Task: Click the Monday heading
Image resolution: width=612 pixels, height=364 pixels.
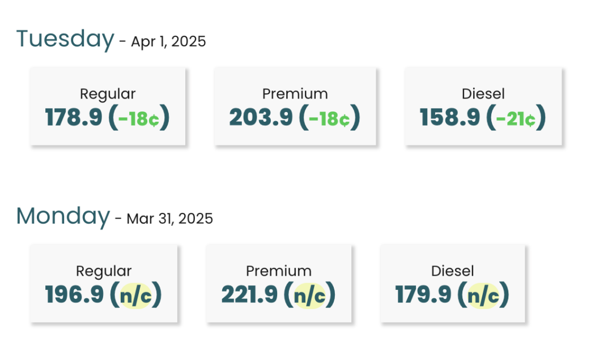Action: (x=63, y=216)
